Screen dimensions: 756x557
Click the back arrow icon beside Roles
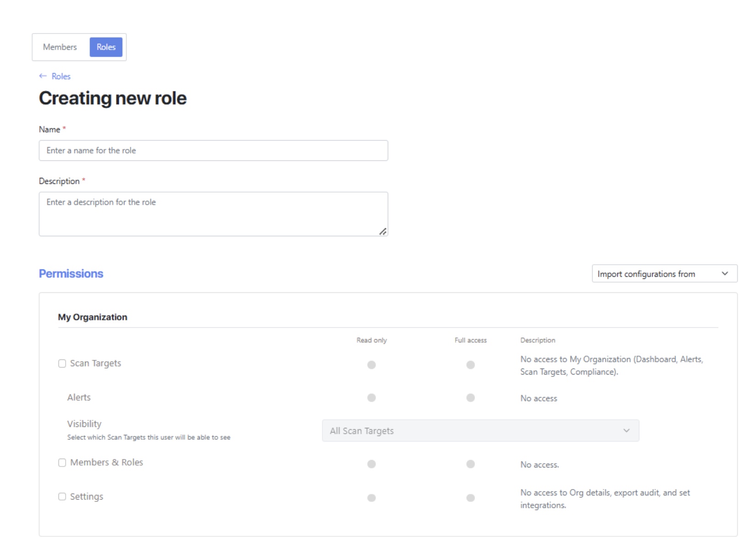pyautogui.click(x=43, y=76)
